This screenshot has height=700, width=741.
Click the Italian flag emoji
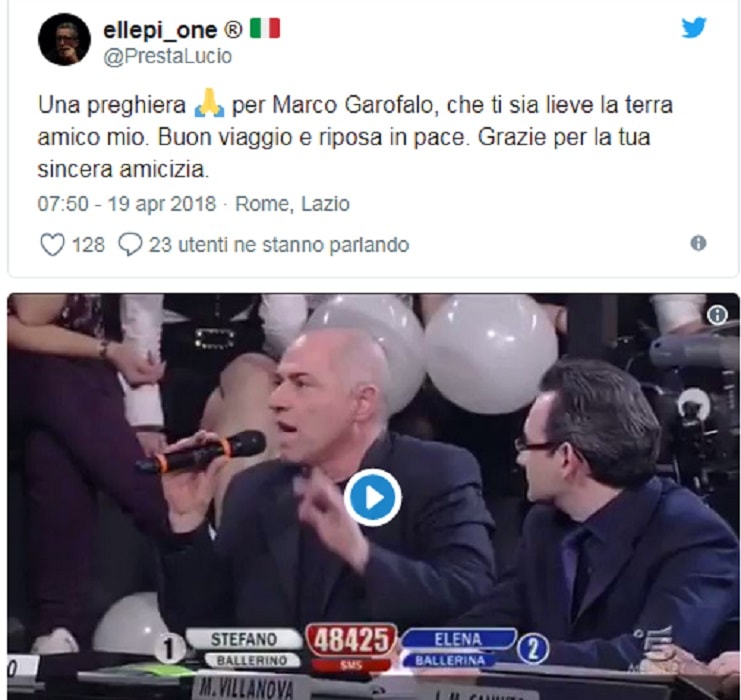coord(265,29)
